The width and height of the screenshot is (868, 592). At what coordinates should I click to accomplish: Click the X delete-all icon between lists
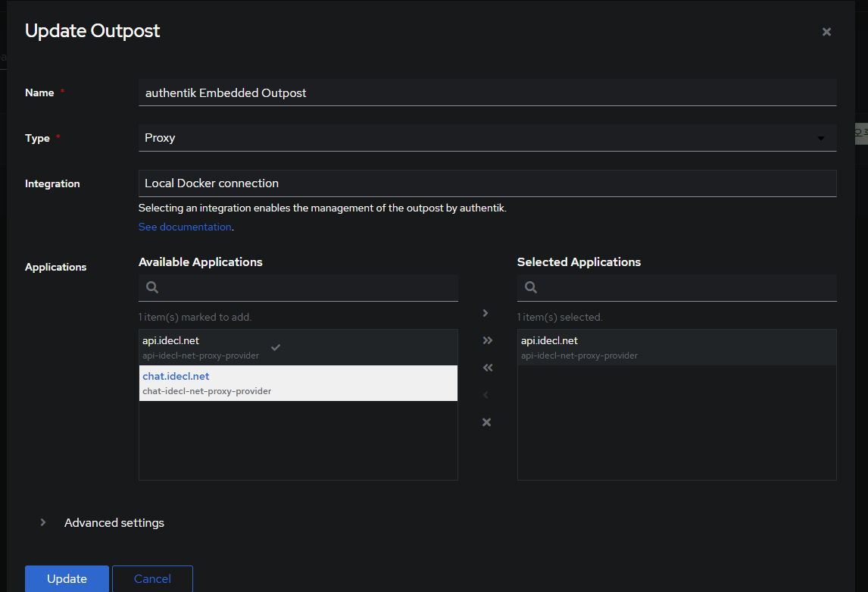(x=487, y=422)
